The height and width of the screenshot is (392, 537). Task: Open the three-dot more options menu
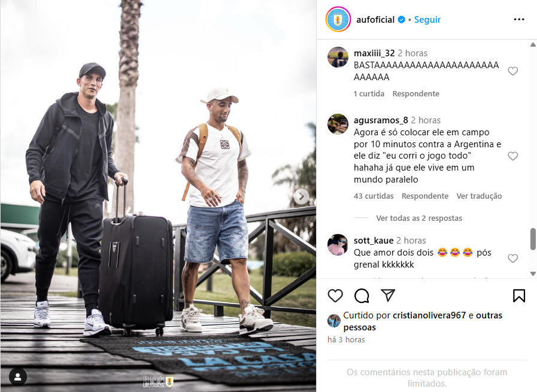click(519, 20)
